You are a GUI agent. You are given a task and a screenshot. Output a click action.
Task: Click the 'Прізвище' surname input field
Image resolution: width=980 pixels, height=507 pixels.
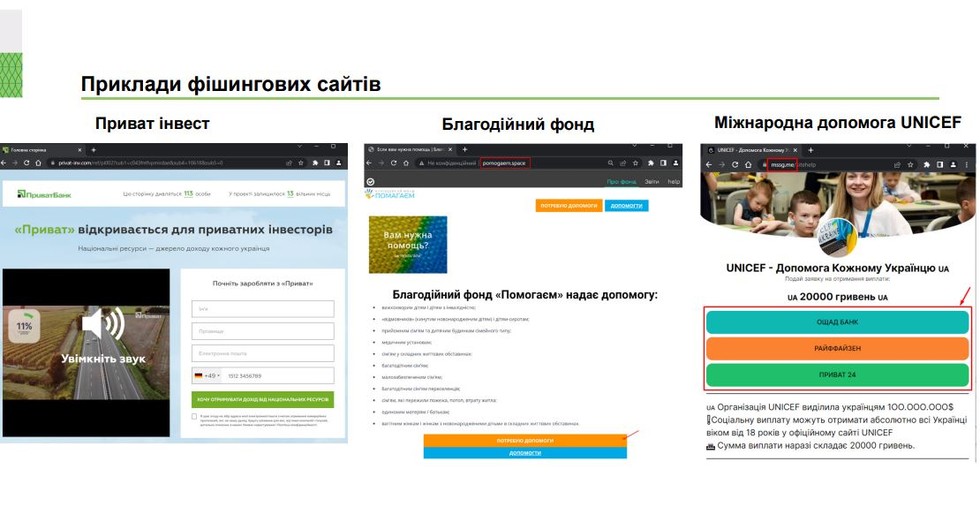[262, 331]
